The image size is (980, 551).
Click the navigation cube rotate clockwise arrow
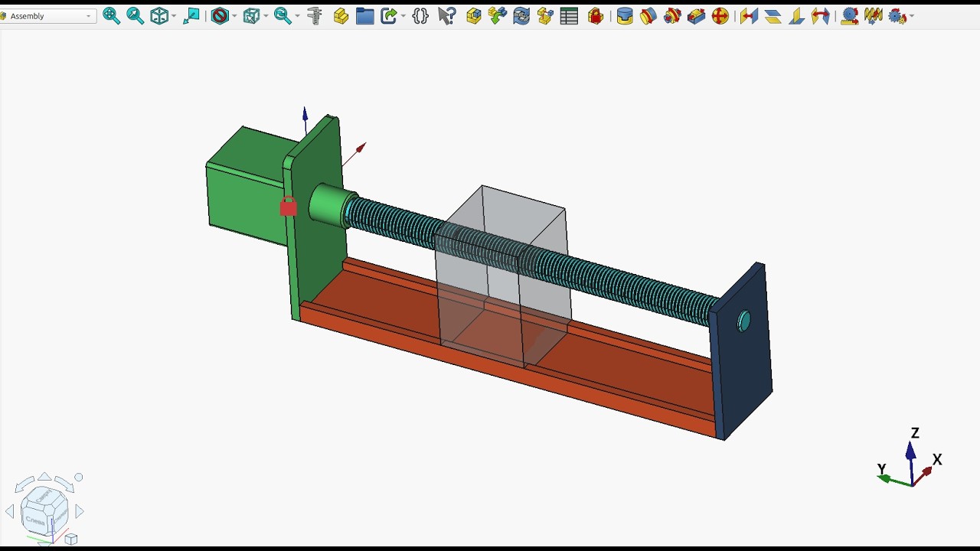64,484
